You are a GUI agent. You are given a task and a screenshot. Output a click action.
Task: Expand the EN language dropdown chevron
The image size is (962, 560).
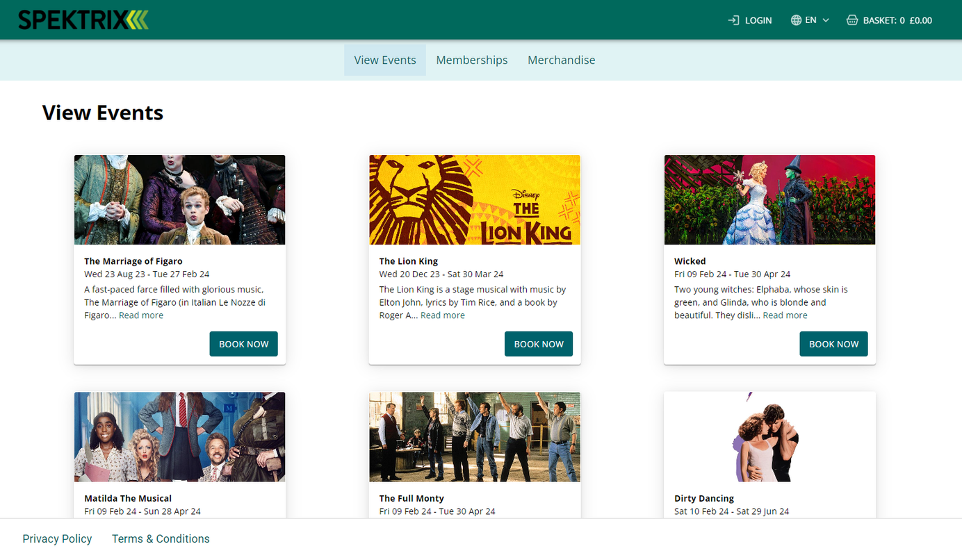click(x=826, y=20)
